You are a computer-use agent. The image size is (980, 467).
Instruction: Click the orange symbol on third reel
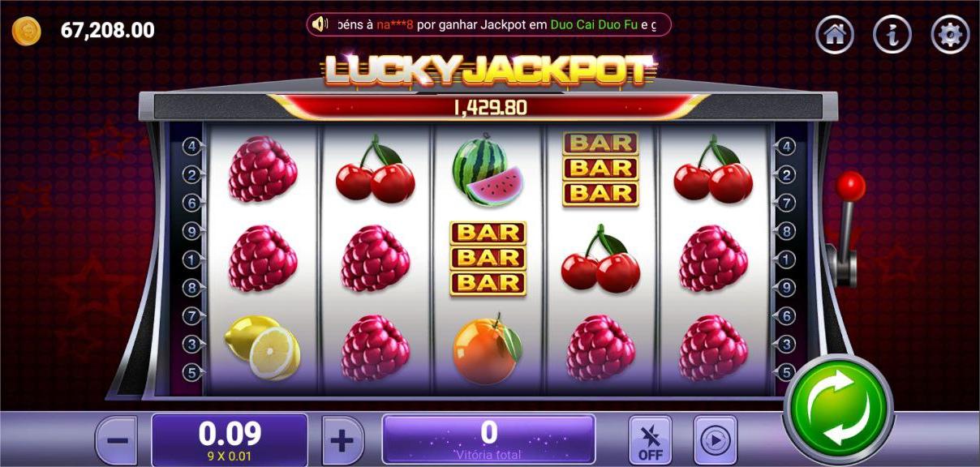pos(488,349)
